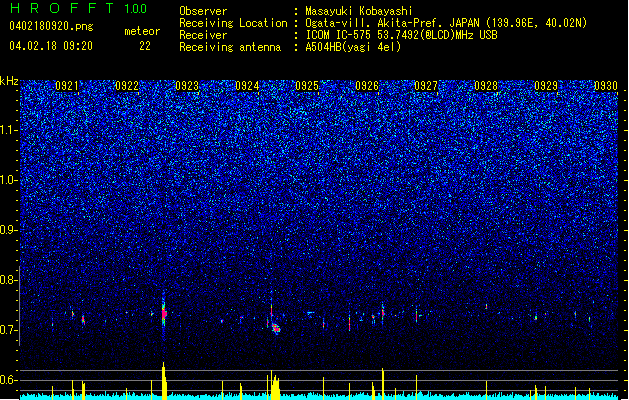629x400 pixels.
Task: Click the 0.8 kHz axis label
Action: click(x=8, y=280)
